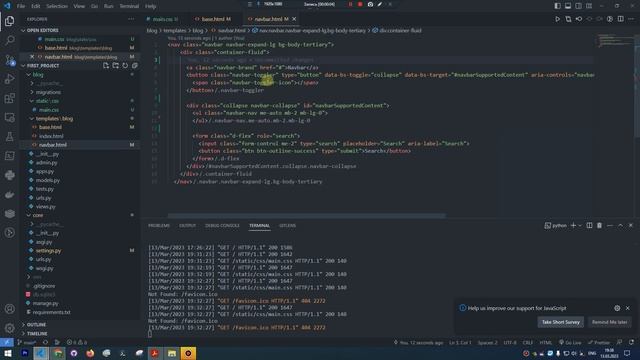Close the JavaScript survey notification
640x360 pixels.
click(x=628, y=308)
